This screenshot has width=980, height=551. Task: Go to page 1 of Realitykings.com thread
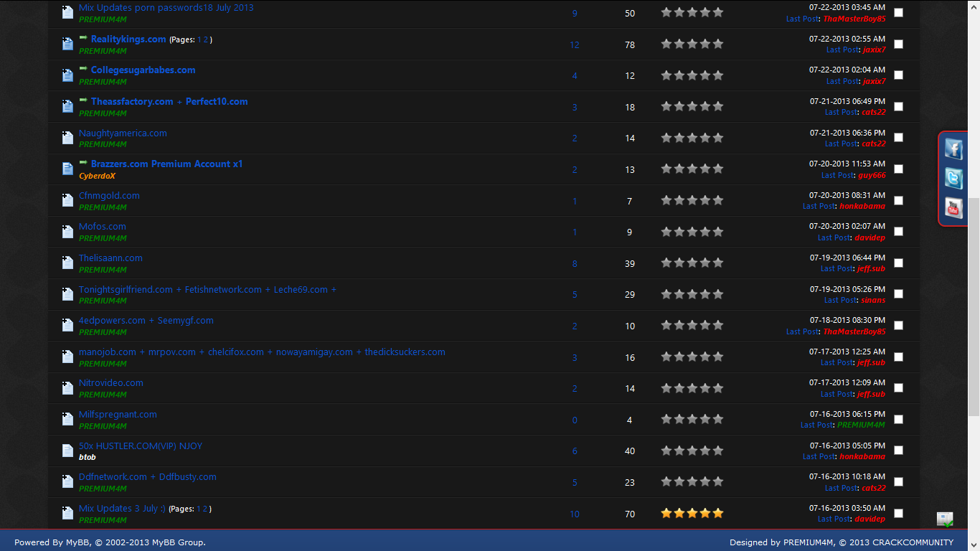(x=199, y=40)
